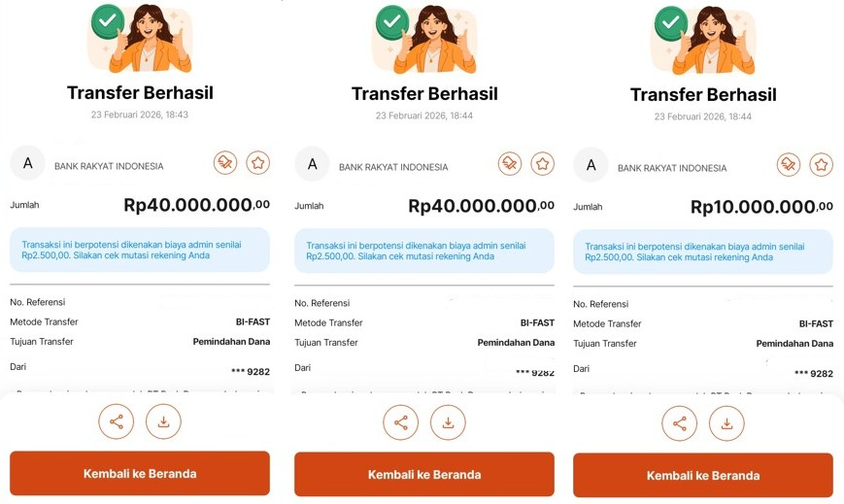Click quick-transfer icon beside star on 18:43 receipt
The width and height of the screenshot is (844, 504).
pos(225,163)
